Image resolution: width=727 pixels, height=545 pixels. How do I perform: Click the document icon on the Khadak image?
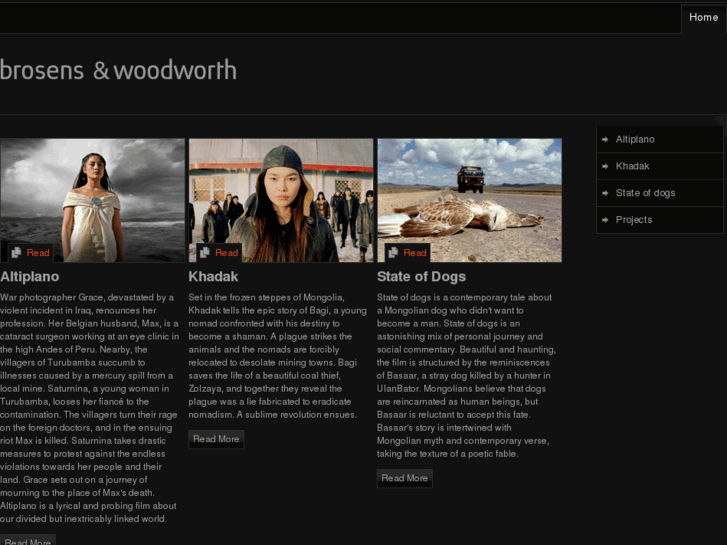(x=204, y=252)
